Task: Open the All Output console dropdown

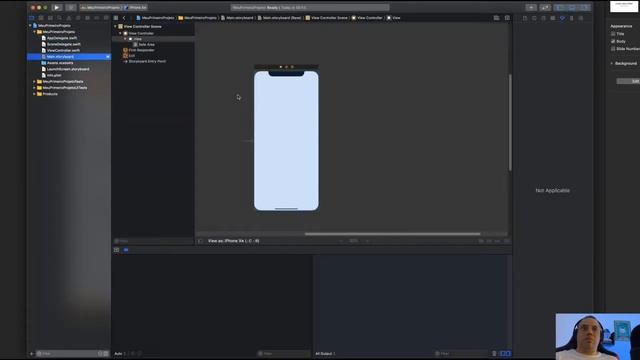Action: 324,353
